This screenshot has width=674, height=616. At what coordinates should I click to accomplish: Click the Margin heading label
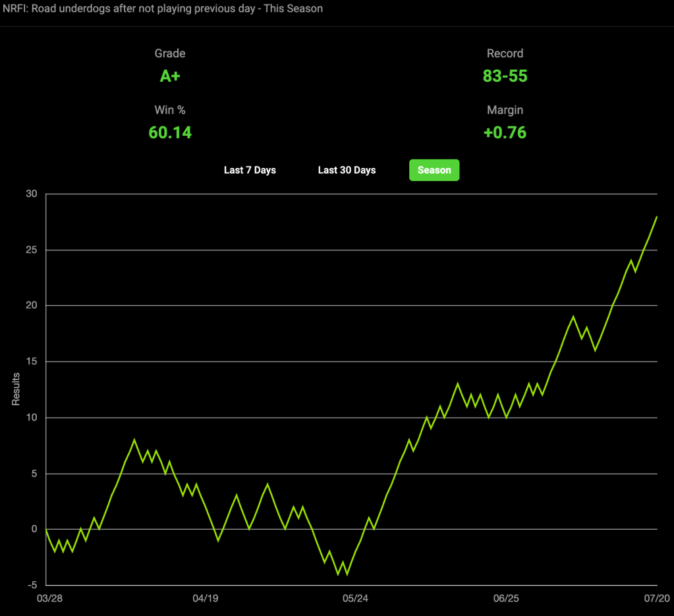(505, 110)
